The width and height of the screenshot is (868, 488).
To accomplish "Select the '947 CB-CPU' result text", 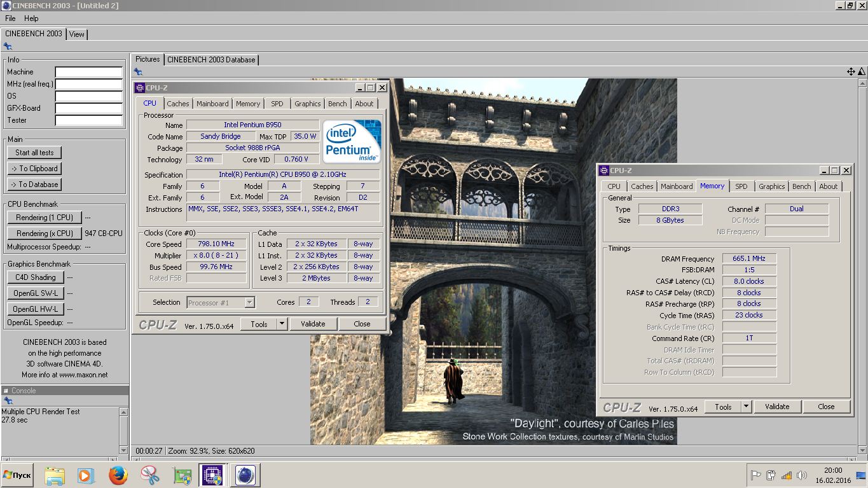I will (x=104, y=234).
